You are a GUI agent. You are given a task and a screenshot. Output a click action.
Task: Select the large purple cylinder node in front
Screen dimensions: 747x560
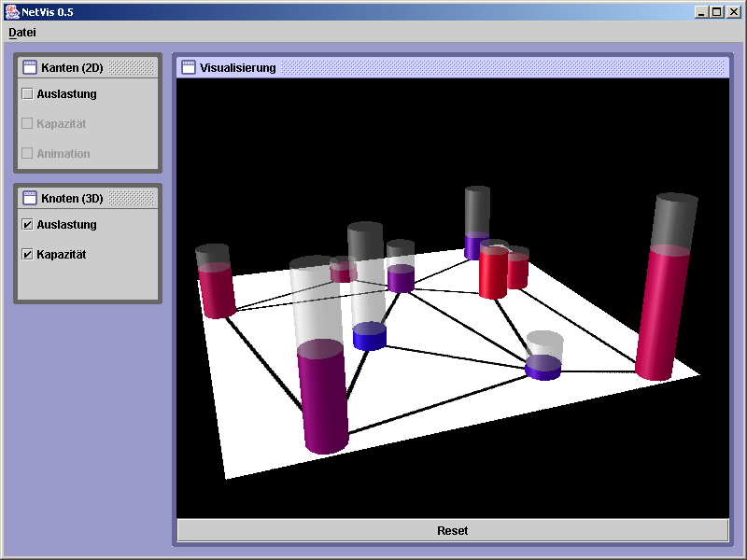click(323, 398)
